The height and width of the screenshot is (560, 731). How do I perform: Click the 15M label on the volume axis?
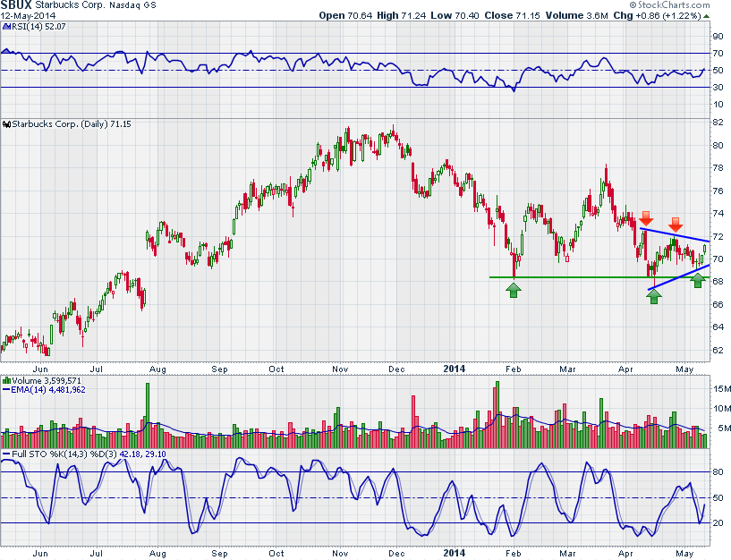pyautogui.click(x=722, y=389)
